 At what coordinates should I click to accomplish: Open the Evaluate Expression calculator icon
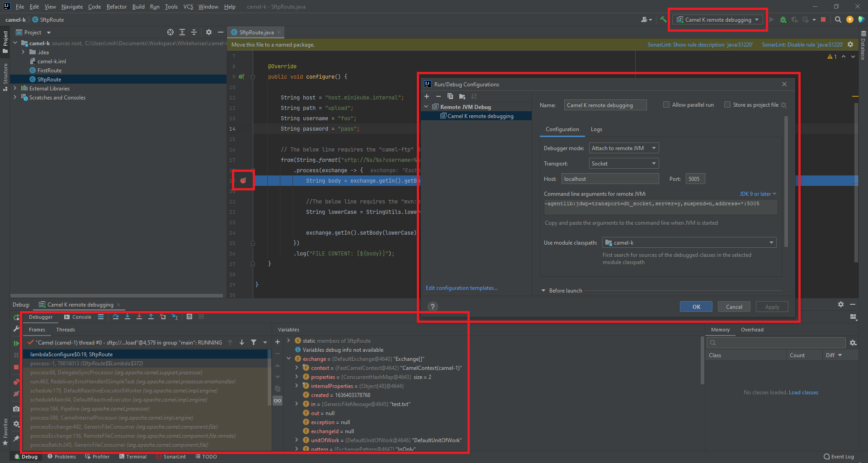(189, 317)
